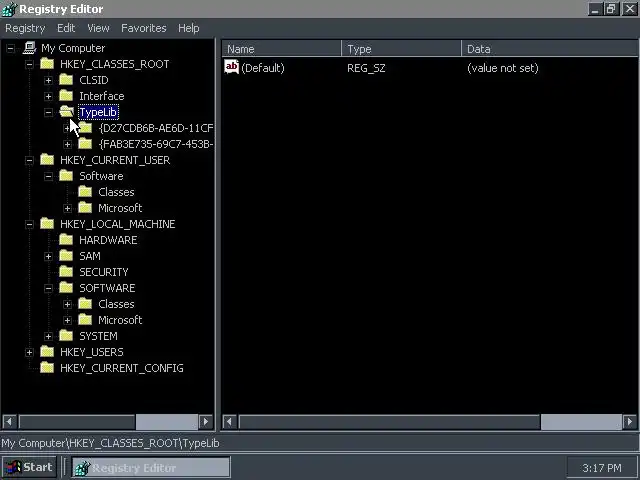Click Microsoft folder icon under HKEY_LOCAL_MACHINE SOFTWARE
The image size is (640, 480).
click(85, 320)
